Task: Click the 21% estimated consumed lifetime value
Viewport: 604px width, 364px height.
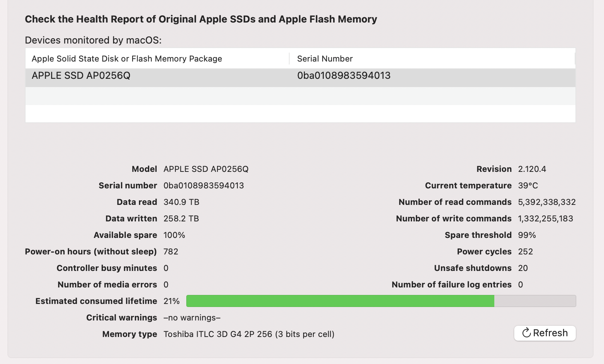Action: [172, 301]
